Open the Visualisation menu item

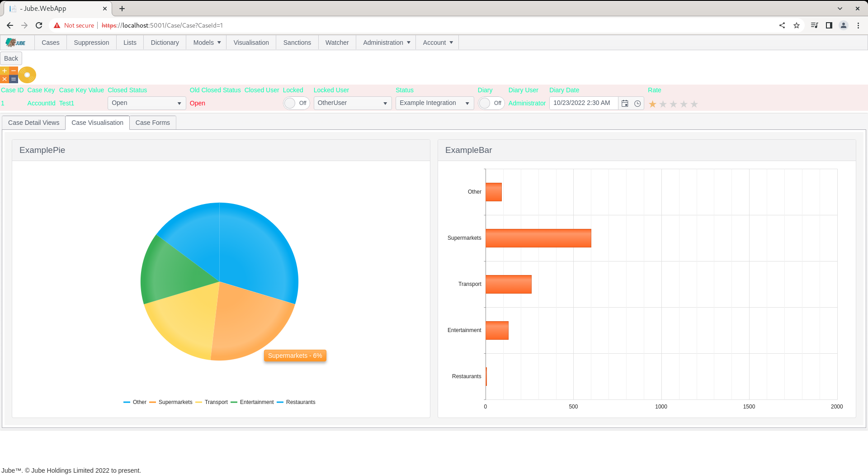(x=251, y=43)
